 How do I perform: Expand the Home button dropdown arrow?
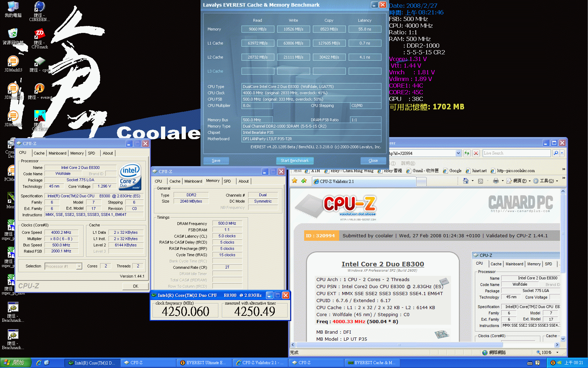tap(472, 181)
